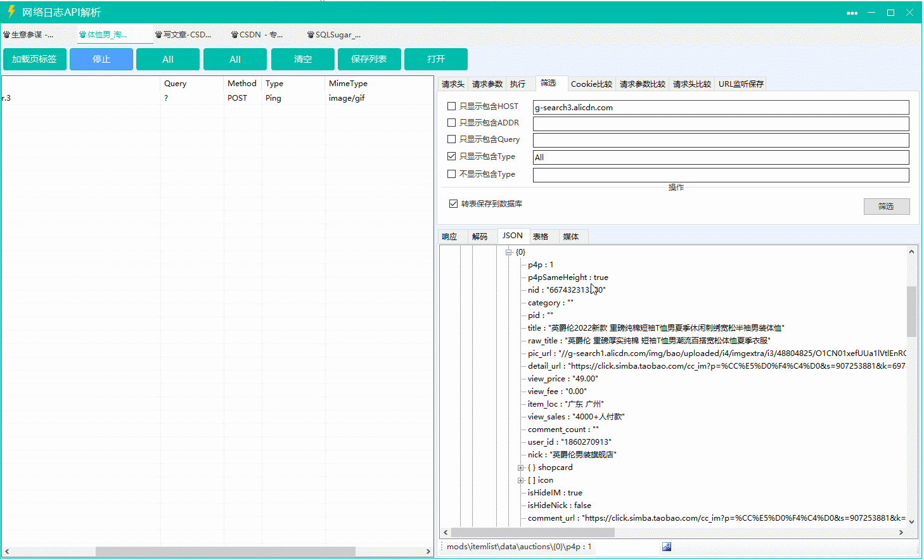Expand the icon array JSON node

pos(520,480)
